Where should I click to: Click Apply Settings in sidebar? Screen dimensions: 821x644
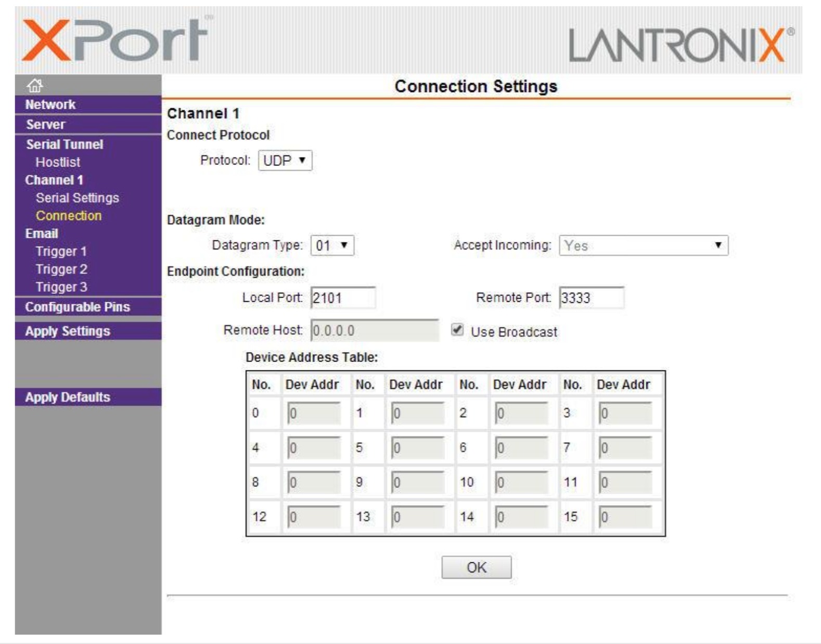coord(68,331)
